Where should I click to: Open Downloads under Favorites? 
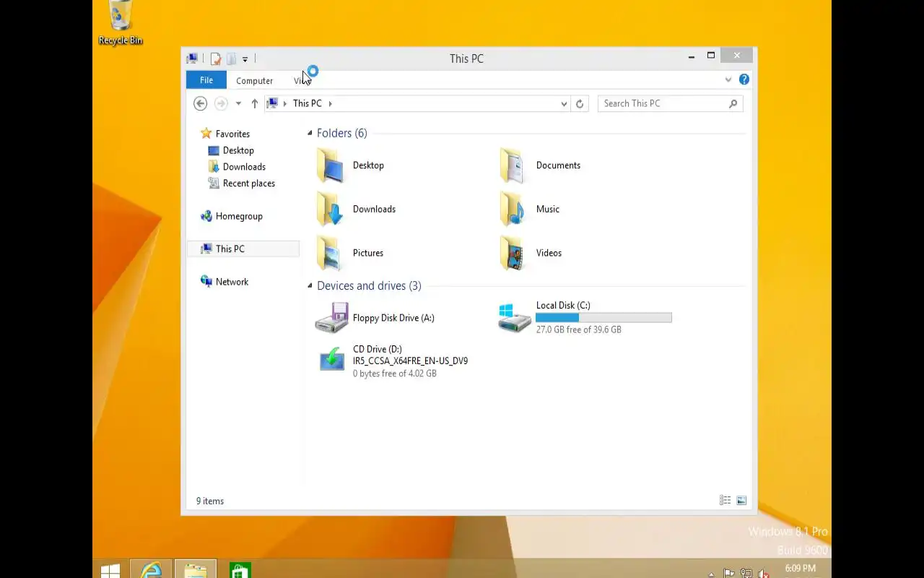click(244, 167)
